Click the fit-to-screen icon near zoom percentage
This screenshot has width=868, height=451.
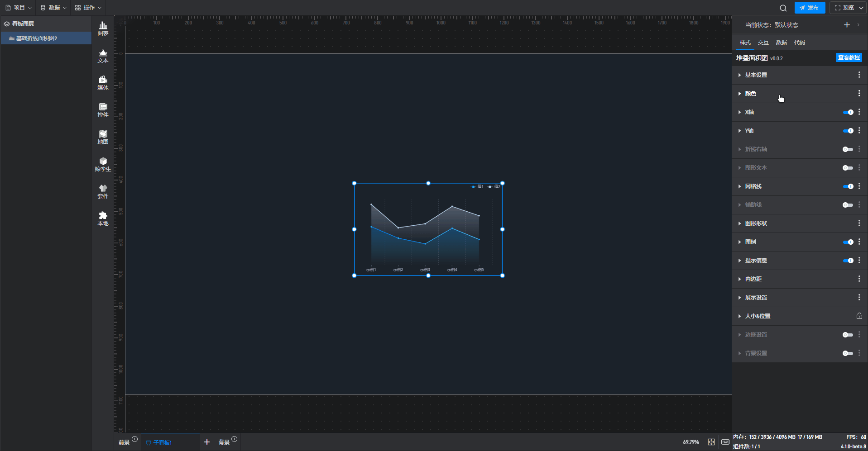coord(711,442)
